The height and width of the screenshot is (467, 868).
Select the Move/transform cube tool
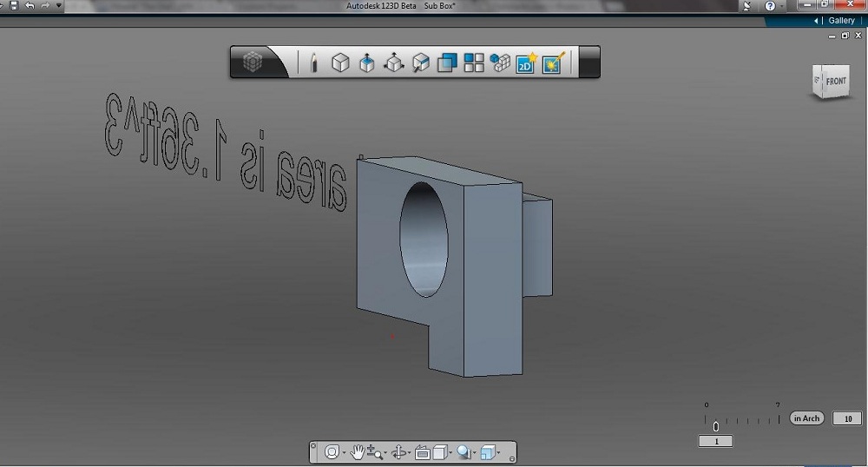point(393,62)
